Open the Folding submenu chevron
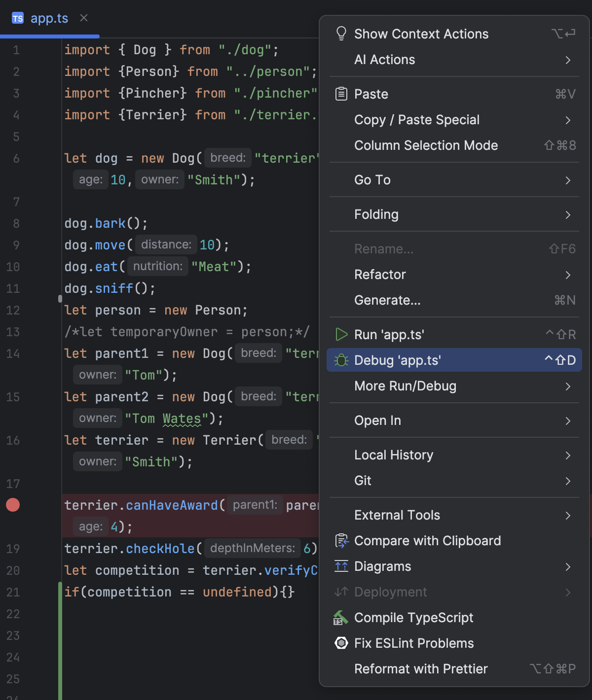Image resolution: width=592 pixels, height=700 pixels. tap(568, 214)
